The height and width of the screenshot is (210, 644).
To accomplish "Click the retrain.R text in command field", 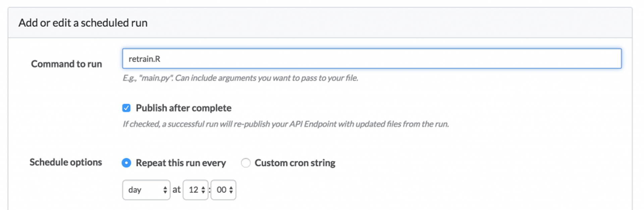I will point(145,59).
